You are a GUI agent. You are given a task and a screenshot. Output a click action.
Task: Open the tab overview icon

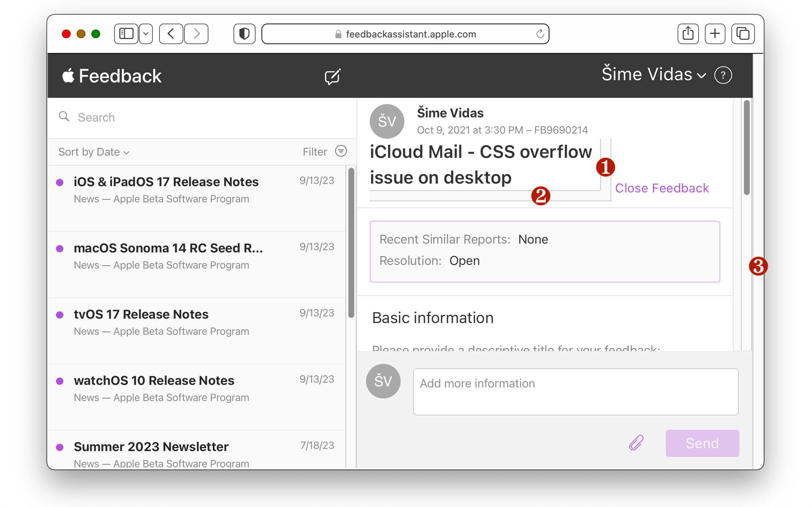[742, 34]
